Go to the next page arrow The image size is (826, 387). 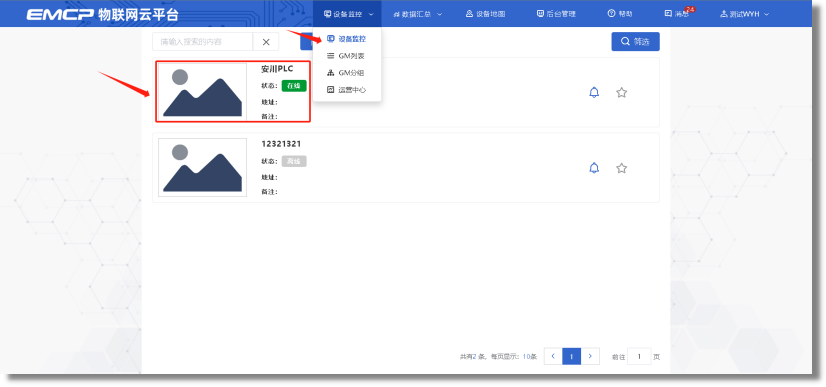tap(590, 356)
